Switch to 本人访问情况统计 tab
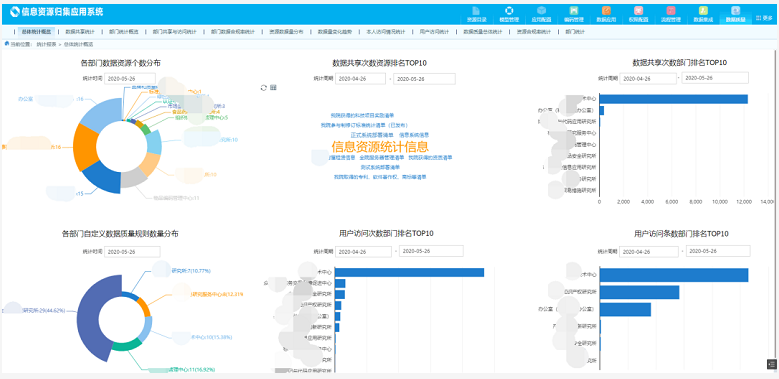The width and height of the screenshot is (779, 379). click(386, 32)
